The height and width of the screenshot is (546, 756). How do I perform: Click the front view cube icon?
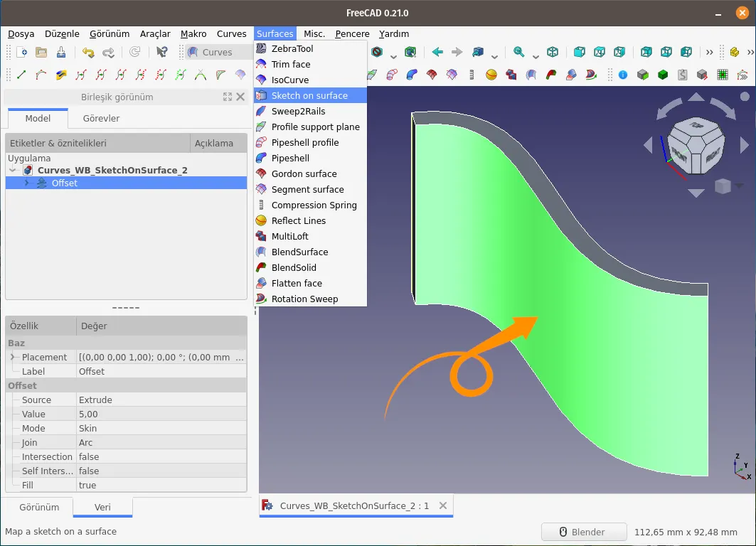point(580,52)
